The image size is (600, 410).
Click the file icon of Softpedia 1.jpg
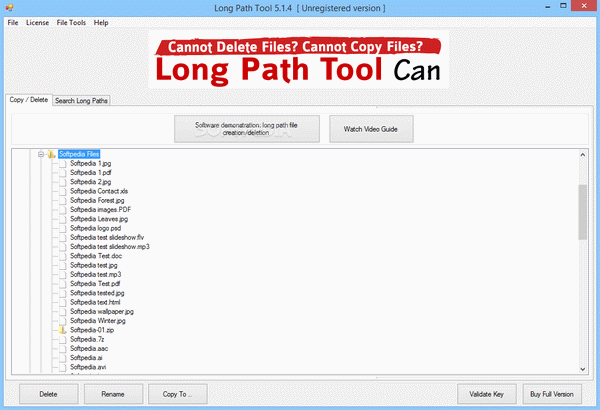62,163
